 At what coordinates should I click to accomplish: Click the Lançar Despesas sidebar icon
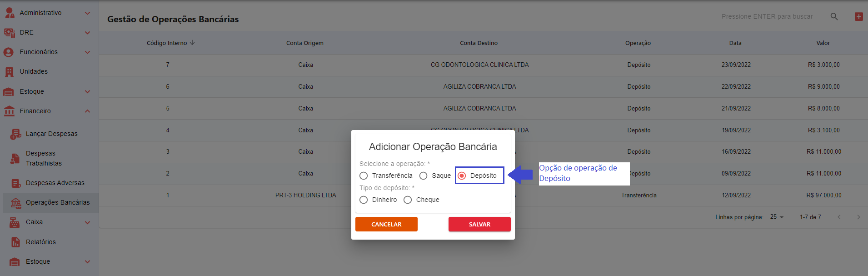[15, 134]
